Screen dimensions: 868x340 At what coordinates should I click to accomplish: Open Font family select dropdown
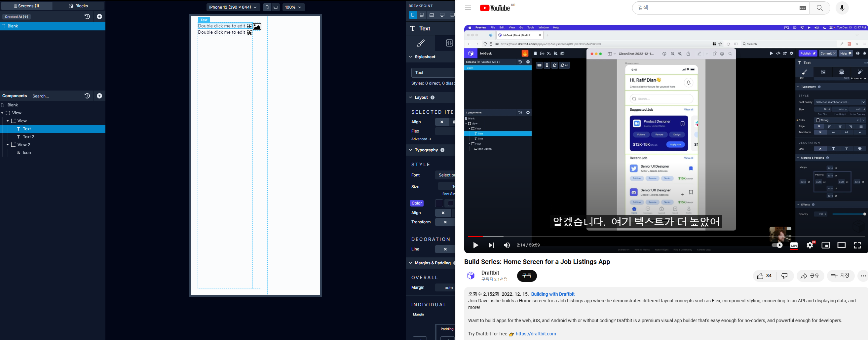click(x=445, y=175)
